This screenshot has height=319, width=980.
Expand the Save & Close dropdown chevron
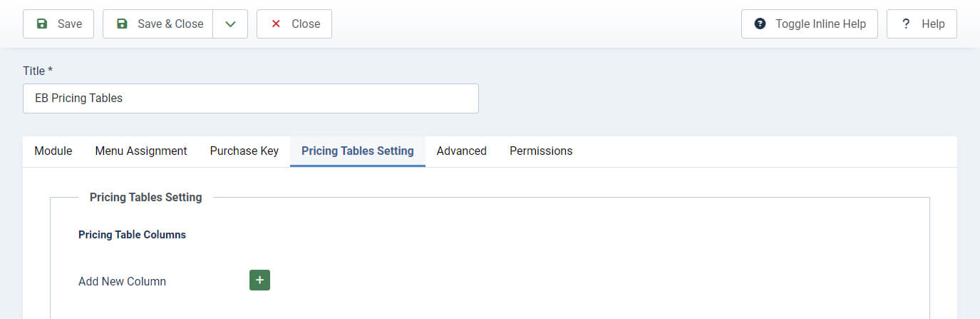coord(230,24)
